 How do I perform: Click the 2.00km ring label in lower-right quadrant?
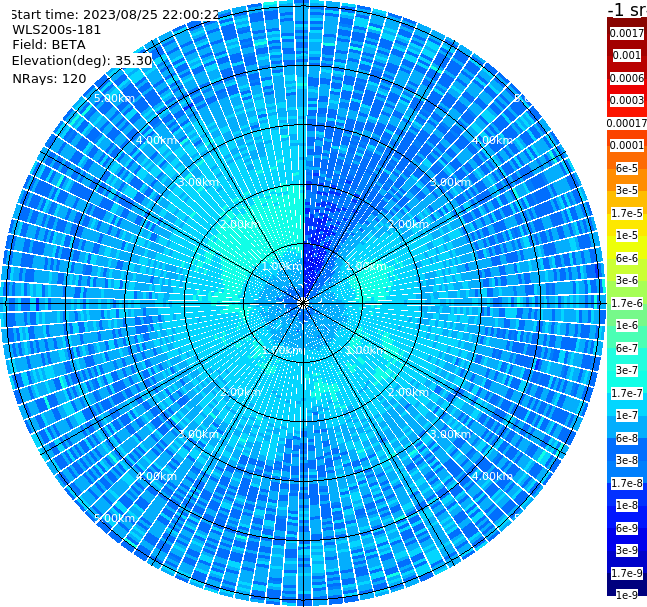click(x=409, y=392)
